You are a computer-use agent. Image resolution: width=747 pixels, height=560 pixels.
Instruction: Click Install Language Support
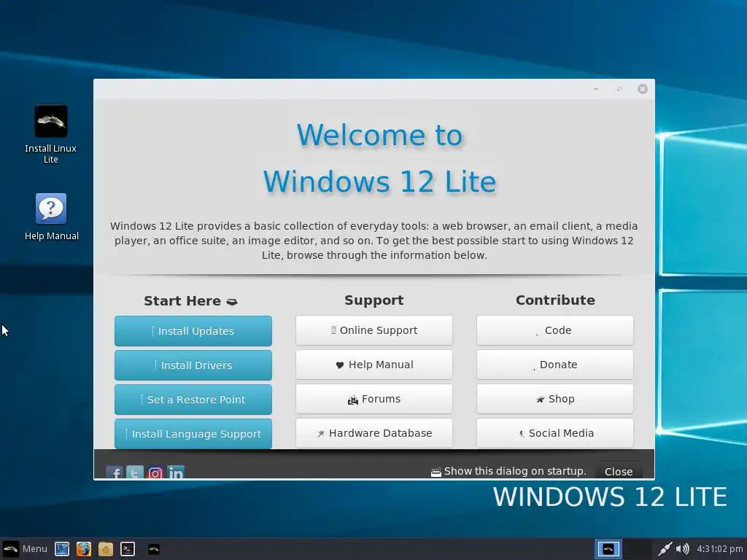click(x=193, y=434)
